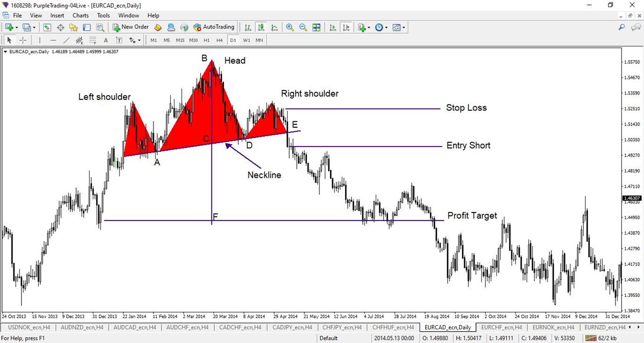644x343 pixels.
Task: Switch to H1 timeframe
Action: click(x=207, y=40)
